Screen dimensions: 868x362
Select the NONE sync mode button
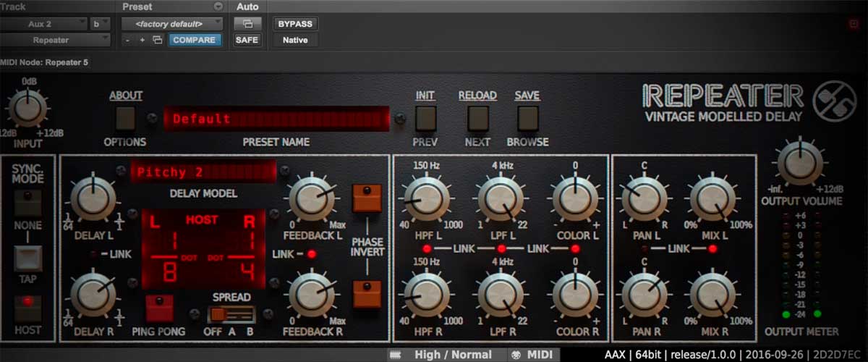pyautogui.click(x=27, y=203)
